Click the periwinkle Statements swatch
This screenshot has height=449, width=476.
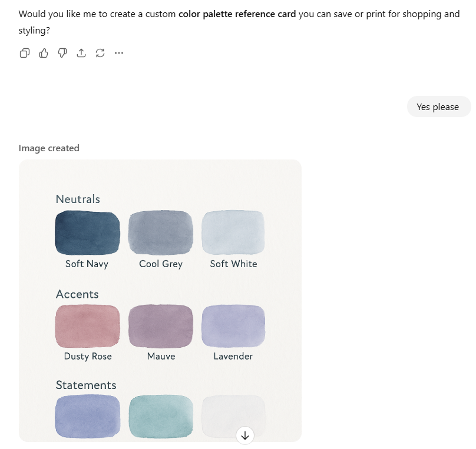pos(87,416)
